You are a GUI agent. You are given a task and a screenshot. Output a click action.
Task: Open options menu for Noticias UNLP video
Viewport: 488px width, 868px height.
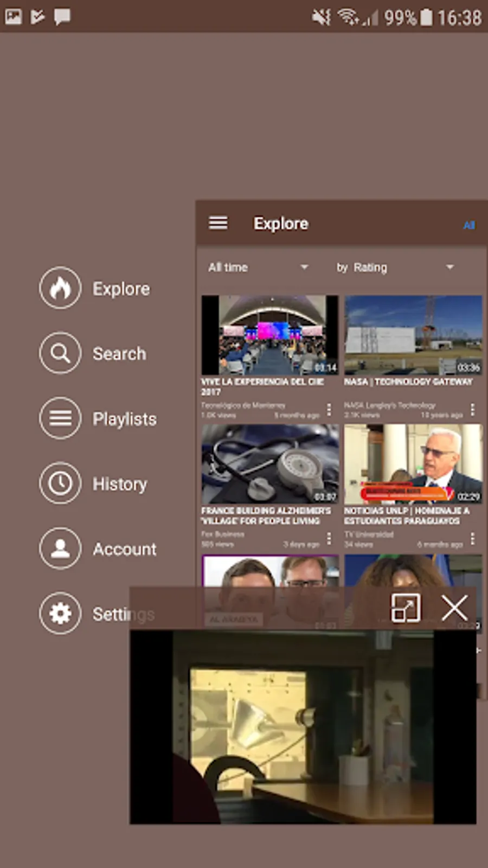tap(472, 538)
